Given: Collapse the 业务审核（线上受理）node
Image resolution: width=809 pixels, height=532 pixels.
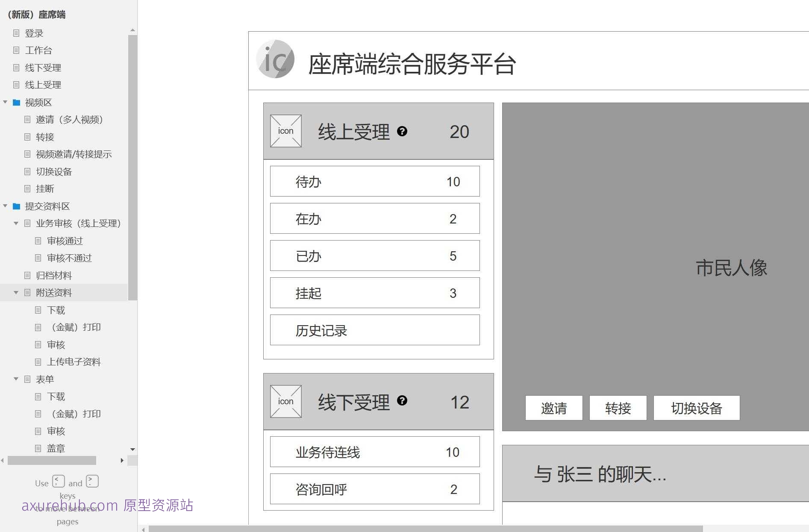Looking at the screenshot, I should click(16, 223).
